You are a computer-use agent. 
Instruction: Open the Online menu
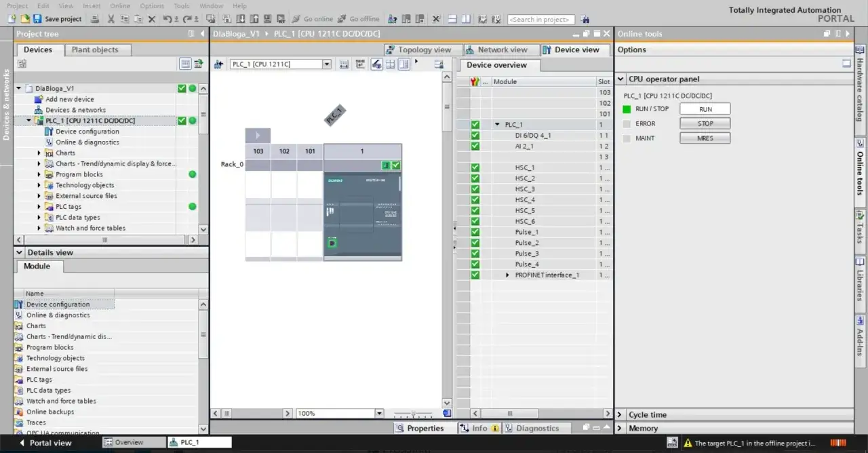120,5
